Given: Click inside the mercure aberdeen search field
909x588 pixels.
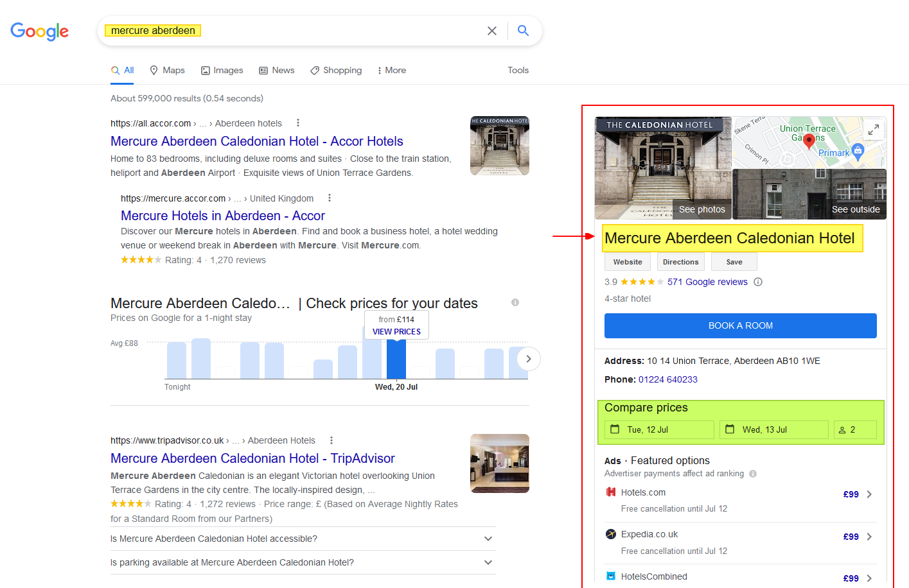Looking at the screenshot, I should [289, 30].
